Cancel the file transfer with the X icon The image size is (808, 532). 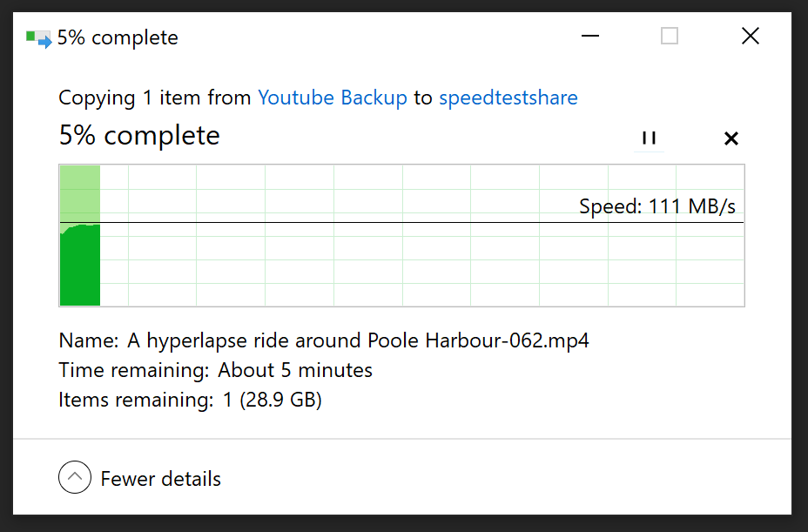(731, 138)
